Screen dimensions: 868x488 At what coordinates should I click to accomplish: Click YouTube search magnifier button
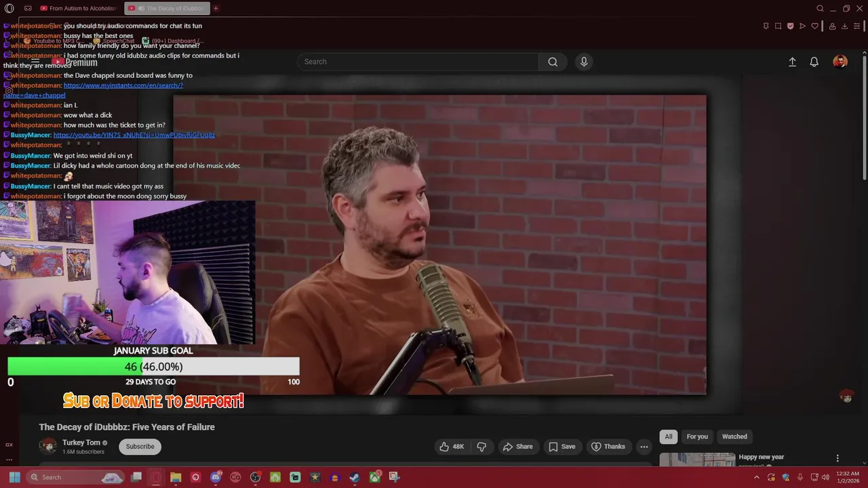click(553, 62)
